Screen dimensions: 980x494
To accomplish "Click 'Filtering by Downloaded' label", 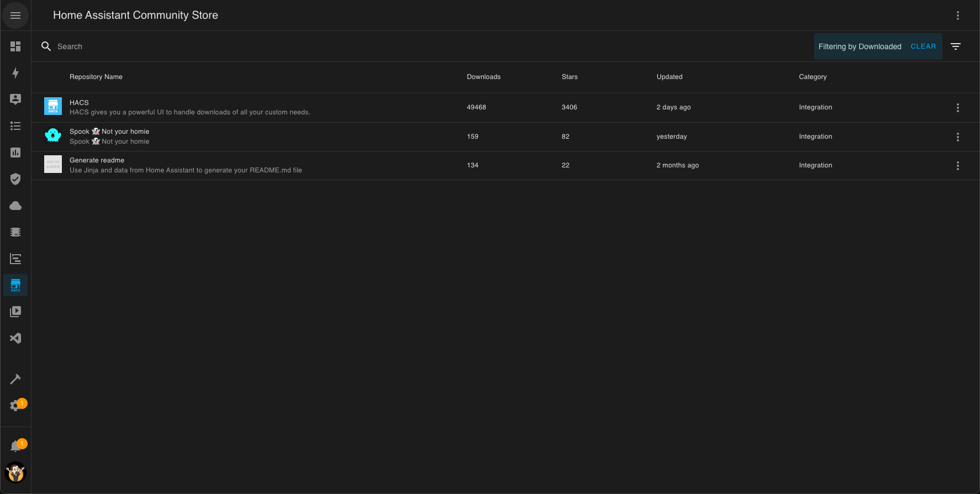I will [x=860, y=46].
